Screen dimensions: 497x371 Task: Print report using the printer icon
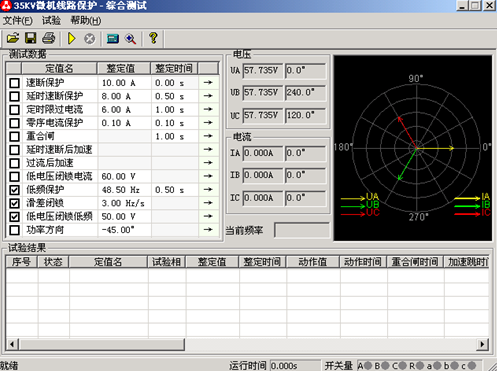[x=49, y=38]
